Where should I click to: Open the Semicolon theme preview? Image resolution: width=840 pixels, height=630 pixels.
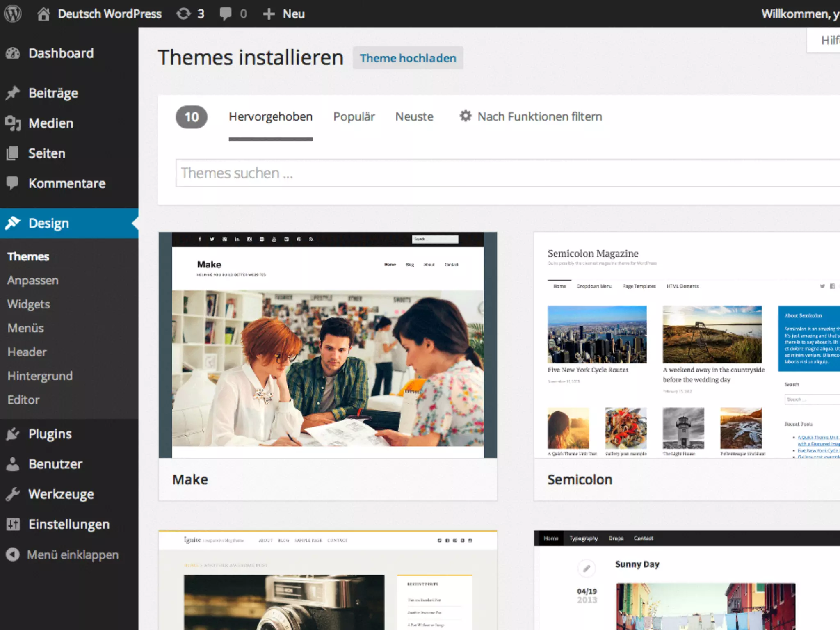coord(687,345)
